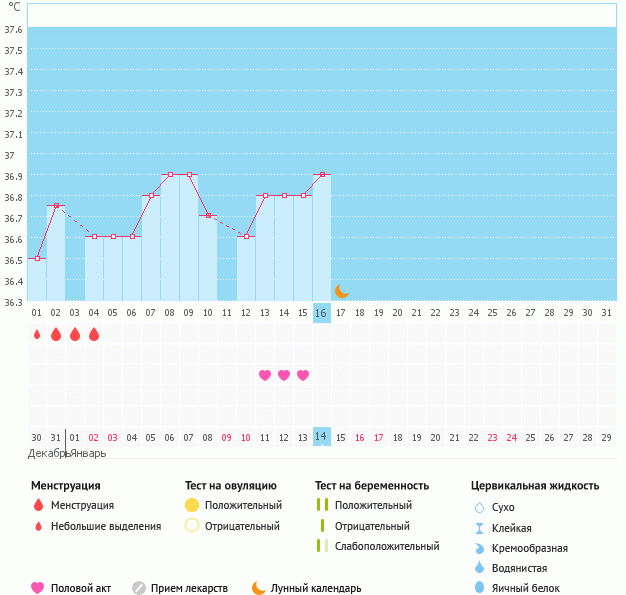Click the Прием лекарств pill icon
The image size is (626, 595).
pos(139,588)
